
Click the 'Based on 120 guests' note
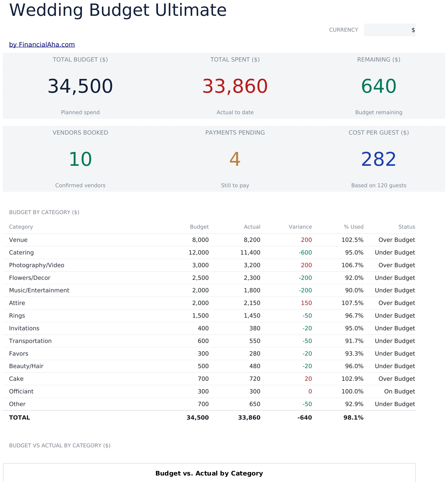tap(379, 185)
